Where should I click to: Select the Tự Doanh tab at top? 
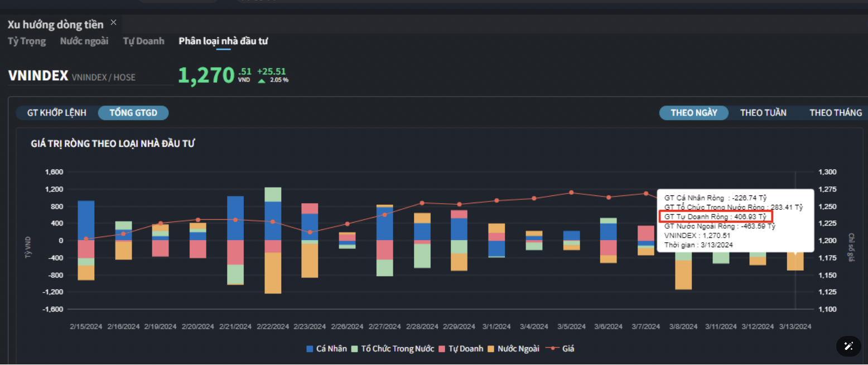[x=143, y=41]
